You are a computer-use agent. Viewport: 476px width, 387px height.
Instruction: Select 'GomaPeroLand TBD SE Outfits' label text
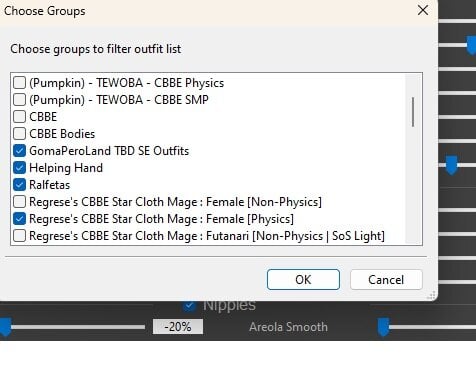109,151
